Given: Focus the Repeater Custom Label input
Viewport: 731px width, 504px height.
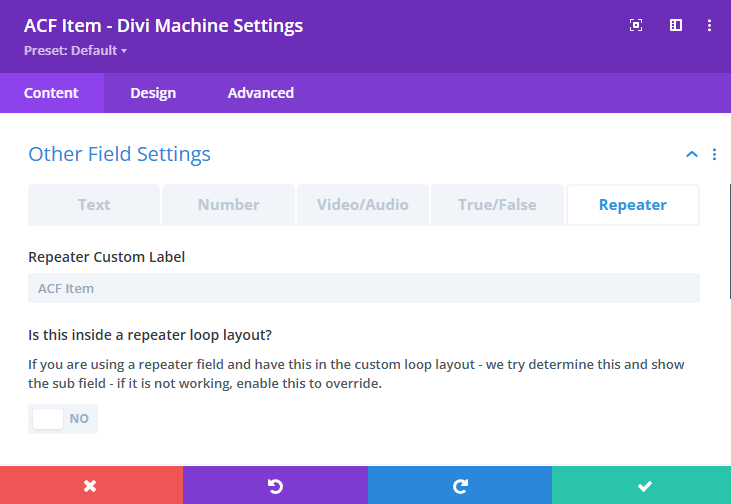Looking at the screenshot, I should coord(363,288).
